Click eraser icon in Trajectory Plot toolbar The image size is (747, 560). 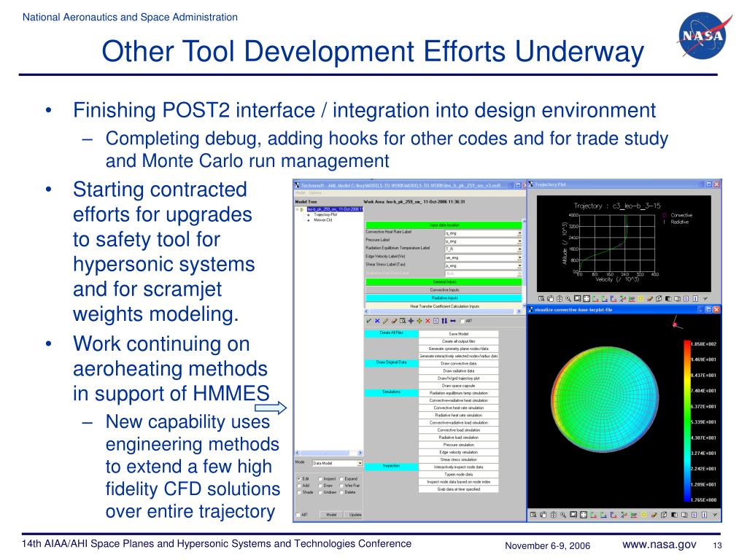click(650, 298)
